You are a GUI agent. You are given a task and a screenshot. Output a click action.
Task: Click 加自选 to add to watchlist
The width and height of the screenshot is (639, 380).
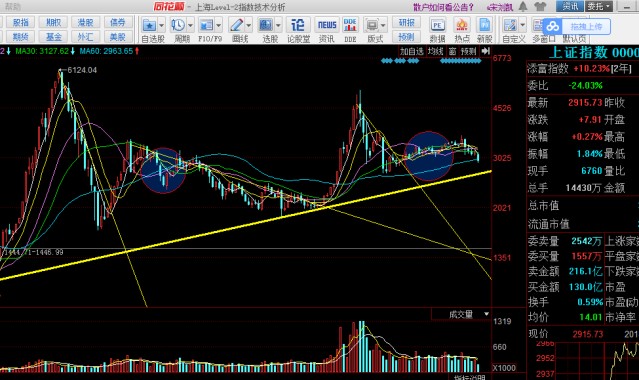pyautogui.click(x=412, y=51)
